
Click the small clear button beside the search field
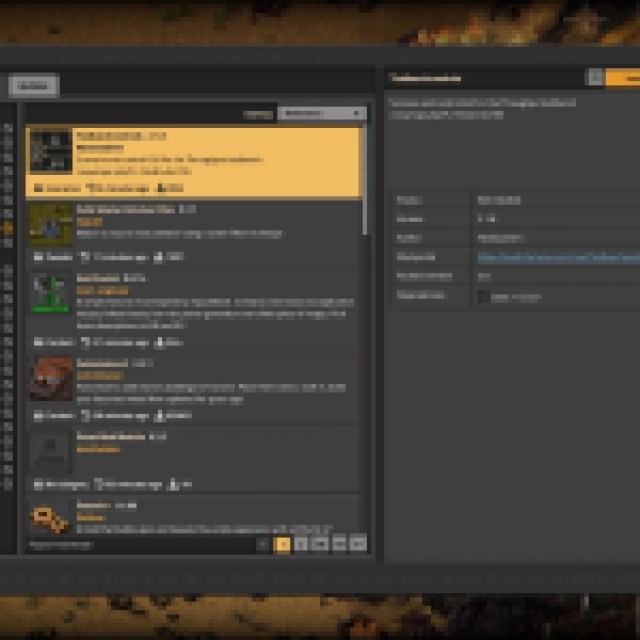(262, 544)
